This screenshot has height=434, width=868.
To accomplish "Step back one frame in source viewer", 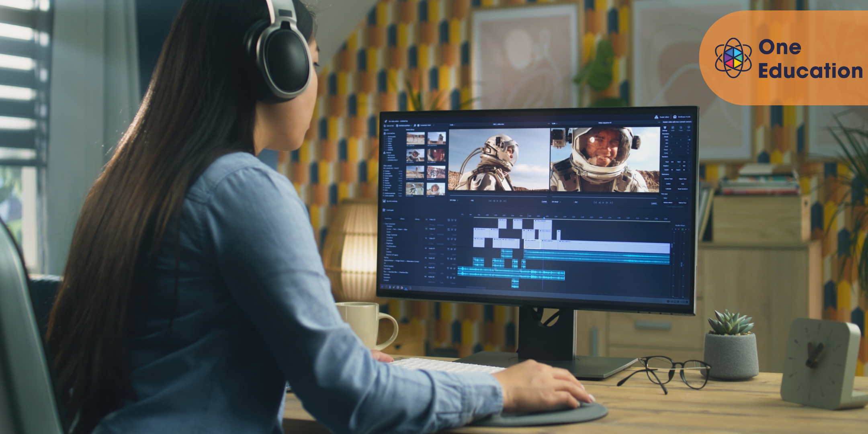I will point(494,201).
